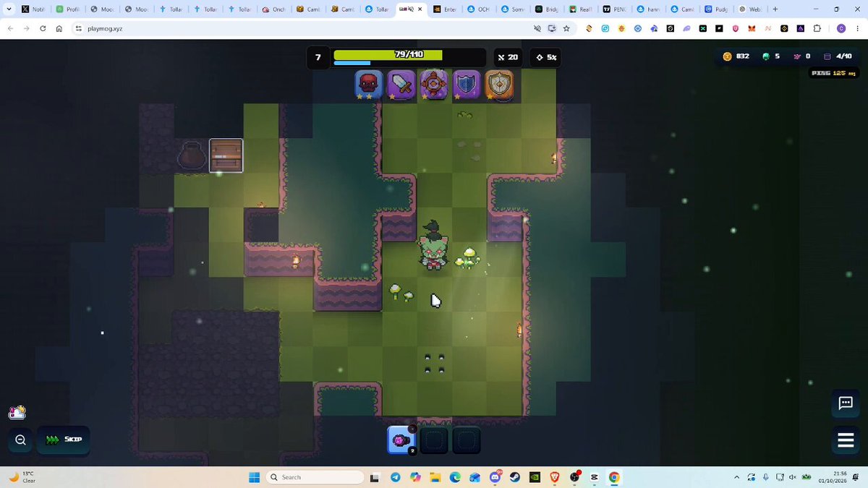Bookmark this page with the star
Viewport: 868px width, 488px height.
(566, 28)
